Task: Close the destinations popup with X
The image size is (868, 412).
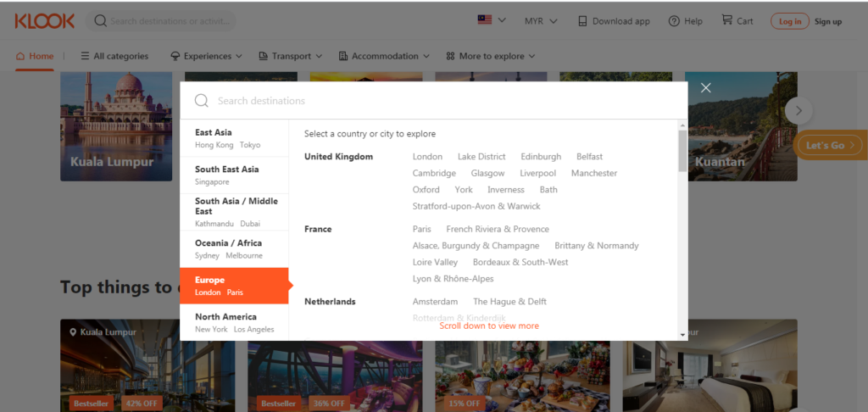Action: click(705, 87)
